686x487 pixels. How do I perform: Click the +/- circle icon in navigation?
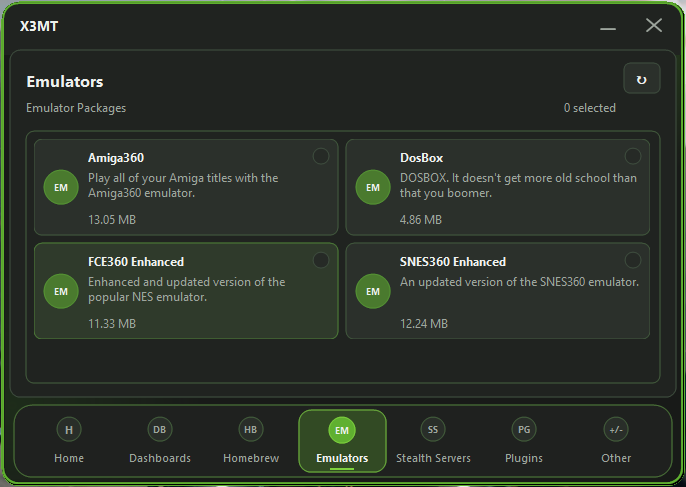click(x=616, y=430)
